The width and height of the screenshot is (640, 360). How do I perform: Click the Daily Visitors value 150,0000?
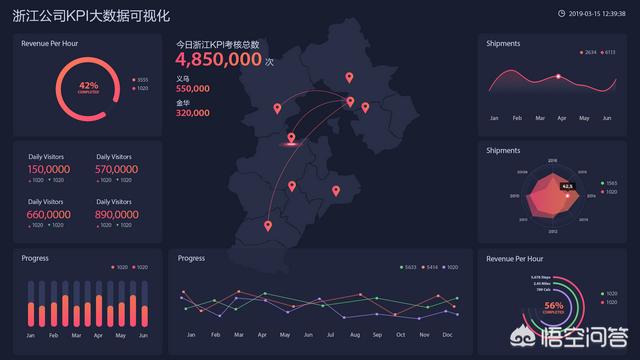point(49,169)
